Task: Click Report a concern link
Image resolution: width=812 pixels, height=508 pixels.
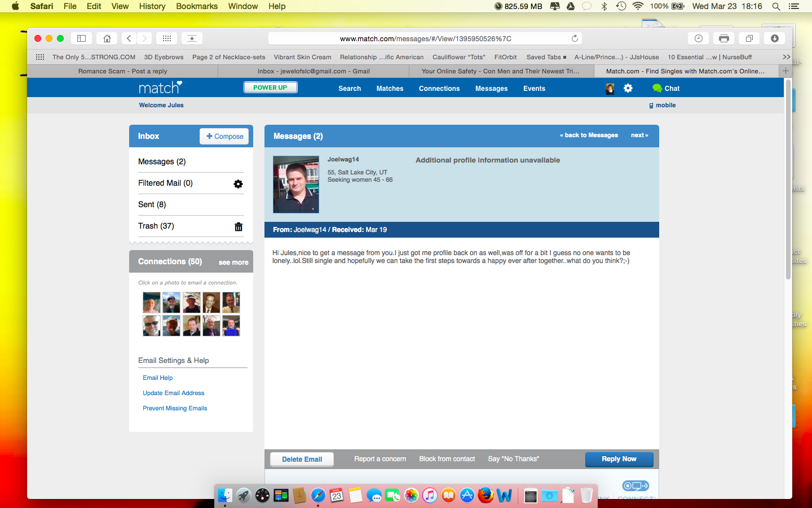Action: coord(380,459)
